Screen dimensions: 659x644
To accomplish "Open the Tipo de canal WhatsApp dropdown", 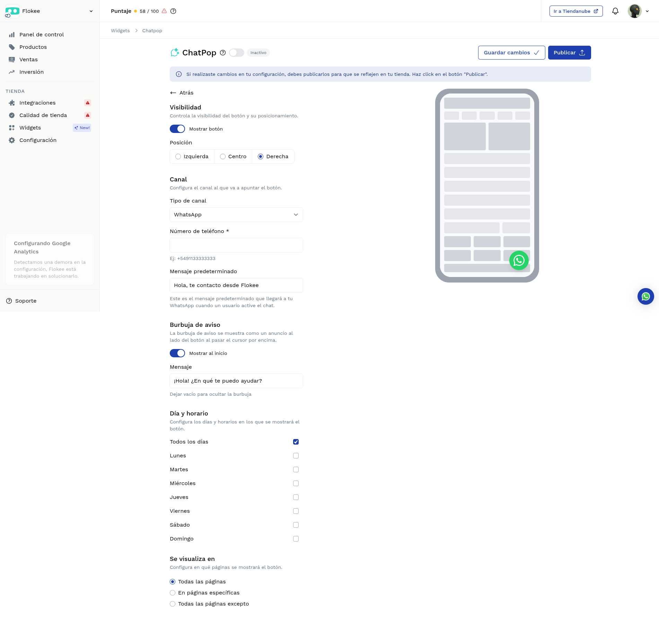I will (x=236, y=215).
